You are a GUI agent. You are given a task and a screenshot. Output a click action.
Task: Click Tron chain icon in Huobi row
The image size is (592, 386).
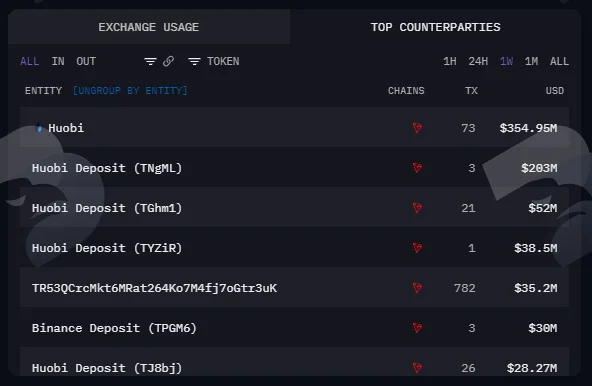tap(417, 128)
